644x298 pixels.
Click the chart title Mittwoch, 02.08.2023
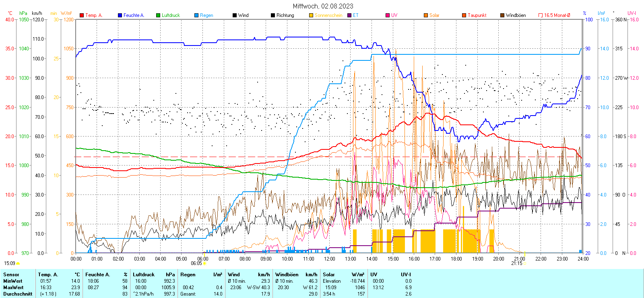(x=323, y=6)
